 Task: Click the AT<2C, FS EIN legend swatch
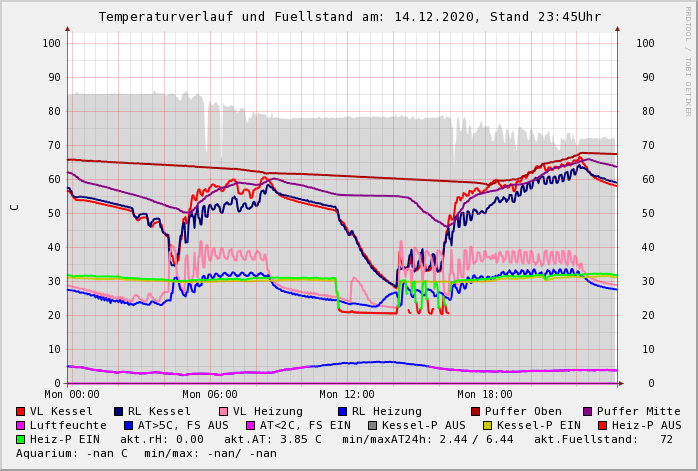251,425
